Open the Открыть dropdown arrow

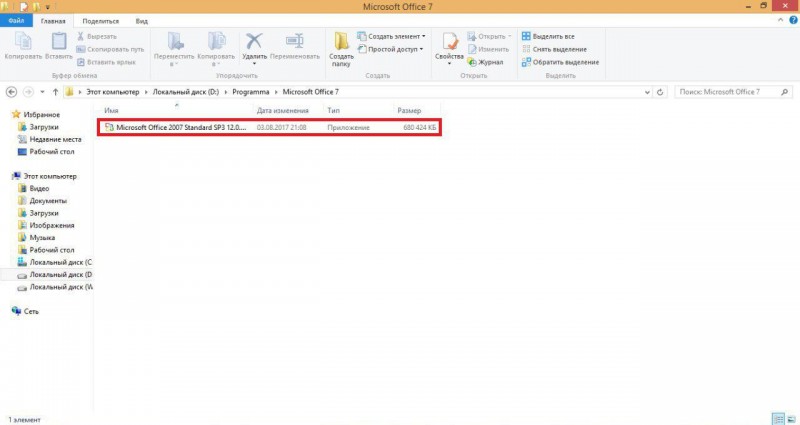509,36
